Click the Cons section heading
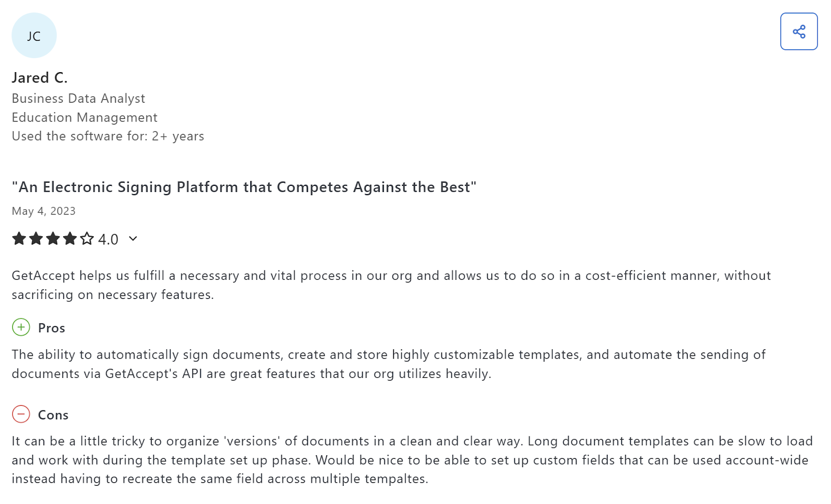This screenshot has width=831, height=504. click(53, 415)
